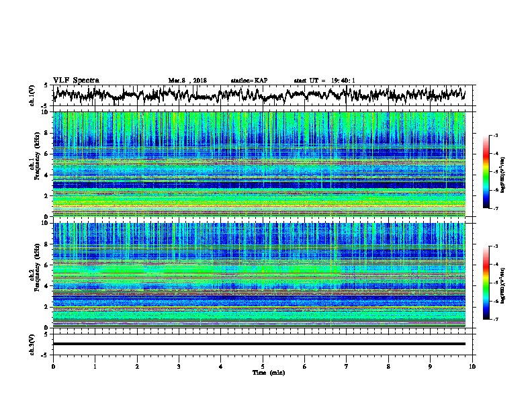The image size is (532, 411).
Task: Select the "ch.3(V)" axis label
Action: [32, 345]
